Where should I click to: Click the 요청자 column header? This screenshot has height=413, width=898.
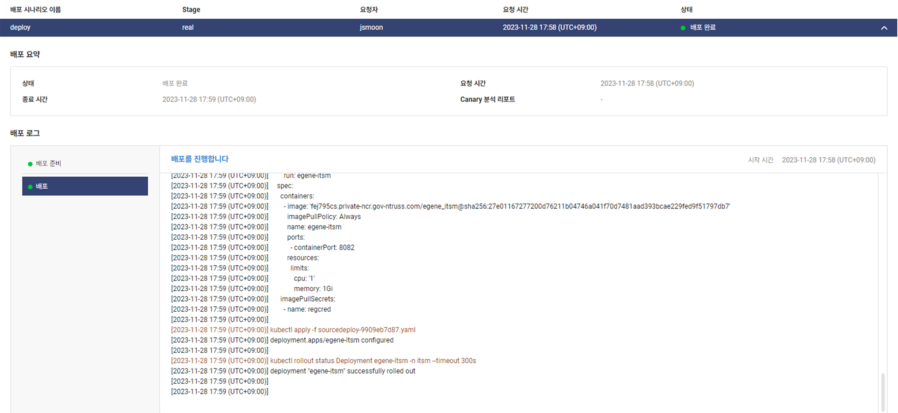[x=369, y=9]
